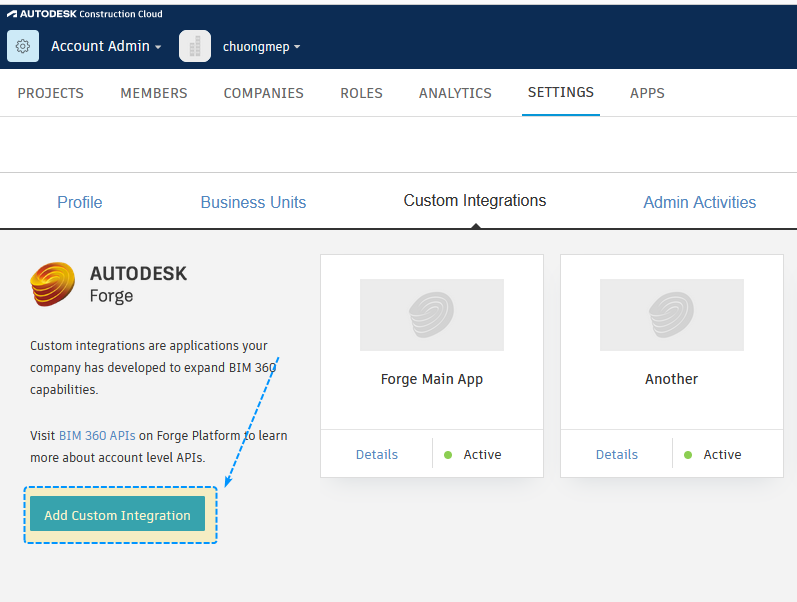The image size is (797, 602).
Task: Open the Members tab
Action: 154,93
